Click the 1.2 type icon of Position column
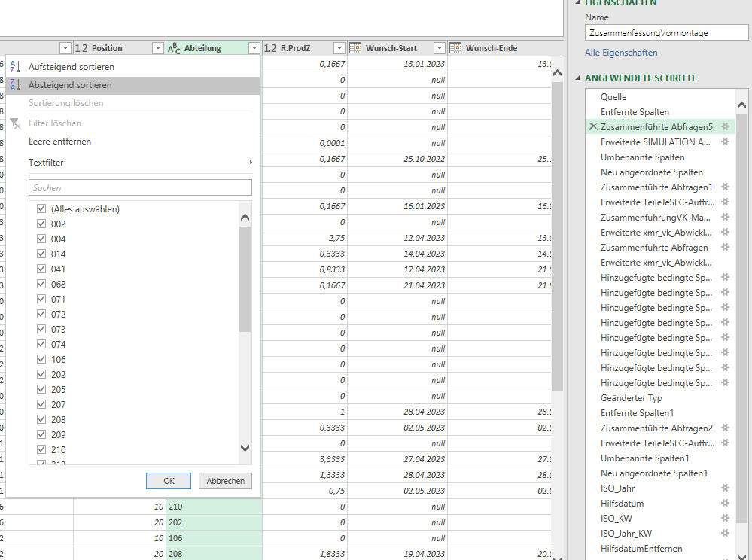Image resolution: width=752 pixels, height=560 pixels. tap(81, 48)
